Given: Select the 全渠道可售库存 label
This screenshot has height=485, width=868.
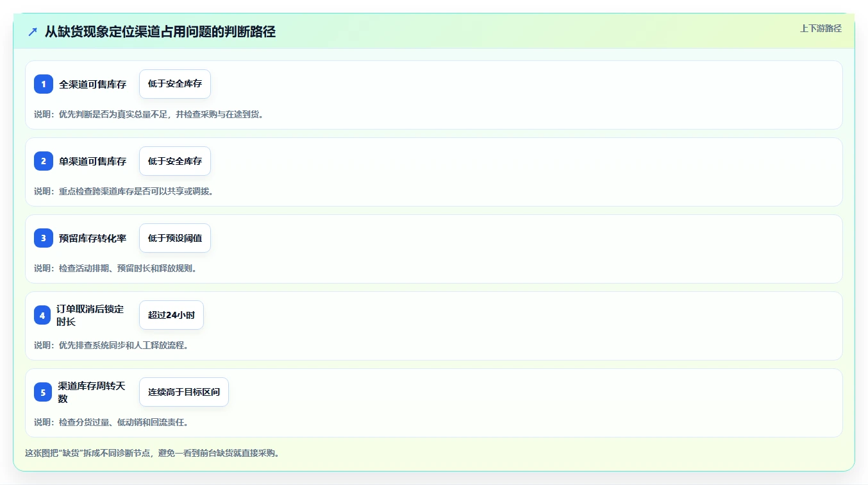Looking at the screenshot, I should [x=93, y=84].
